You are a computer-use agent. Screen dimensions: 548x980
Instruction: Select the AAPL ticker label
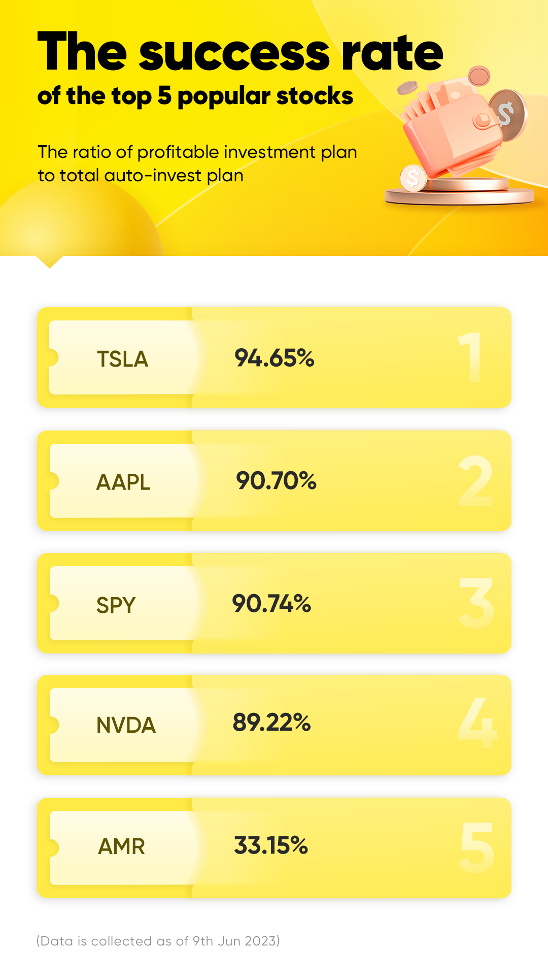[x=123, y=482]
